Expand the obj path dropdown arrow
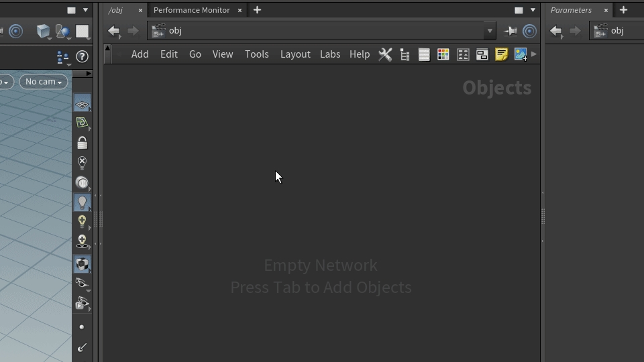Image resolution: width=644 pixels, height=362 pixels. (490, 31)
